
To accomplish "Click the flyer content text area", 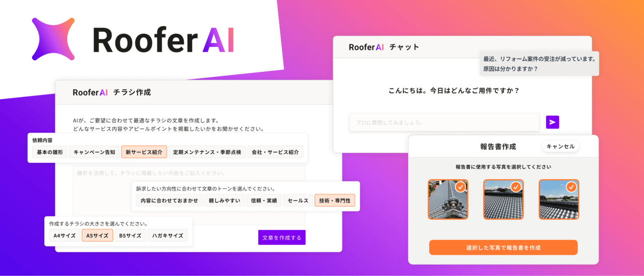I will [189, 192].
